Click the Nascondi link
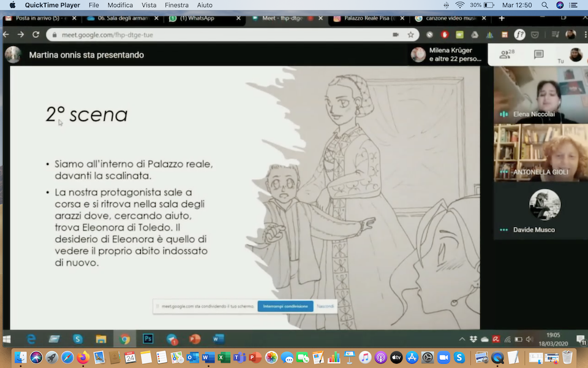Viewport: 588px width, 368px height. coord(325,306)
